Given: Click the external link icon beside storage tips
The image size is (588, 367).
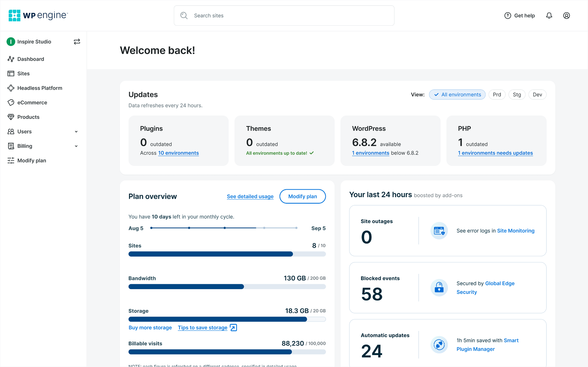Looking at the screenshot, I should point(233,328).
